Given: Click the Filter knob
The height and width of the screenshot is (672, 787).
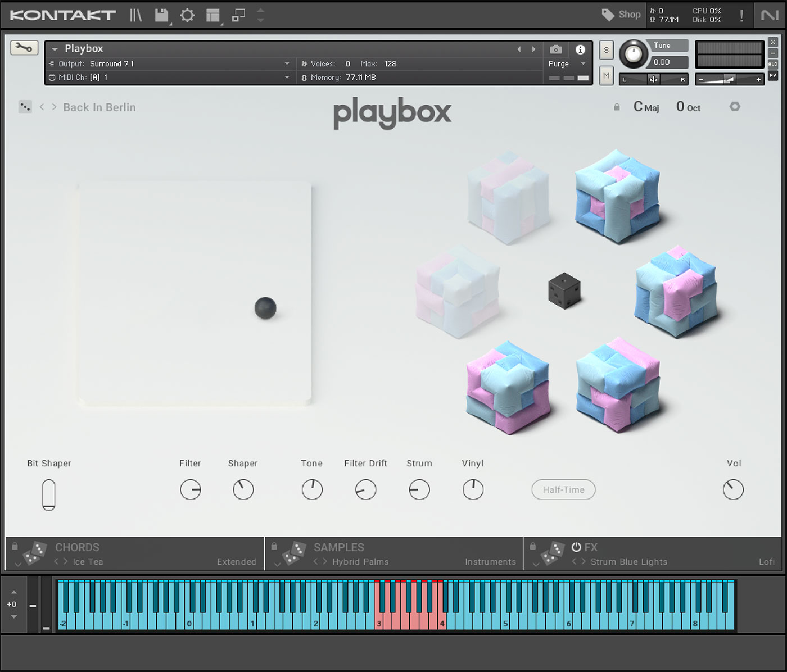Looking at the screenshot, I should click(191, 489).
